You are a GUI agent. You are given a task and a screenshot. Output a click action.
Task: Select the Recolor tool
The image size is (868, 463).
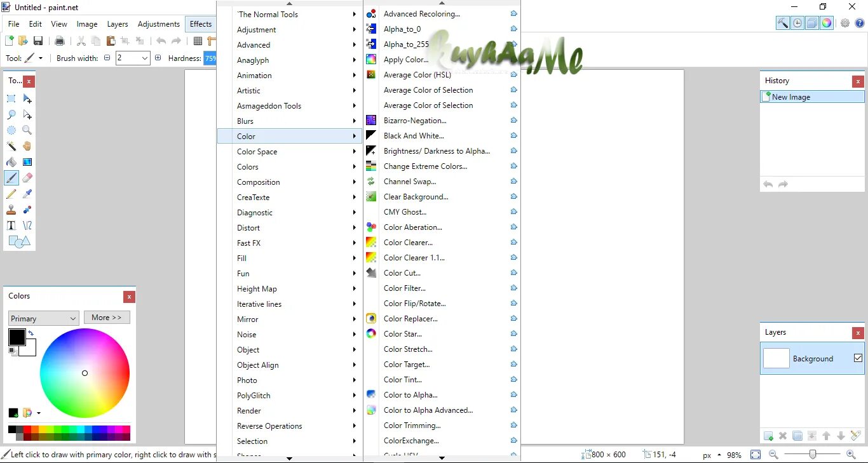[27, 210]
